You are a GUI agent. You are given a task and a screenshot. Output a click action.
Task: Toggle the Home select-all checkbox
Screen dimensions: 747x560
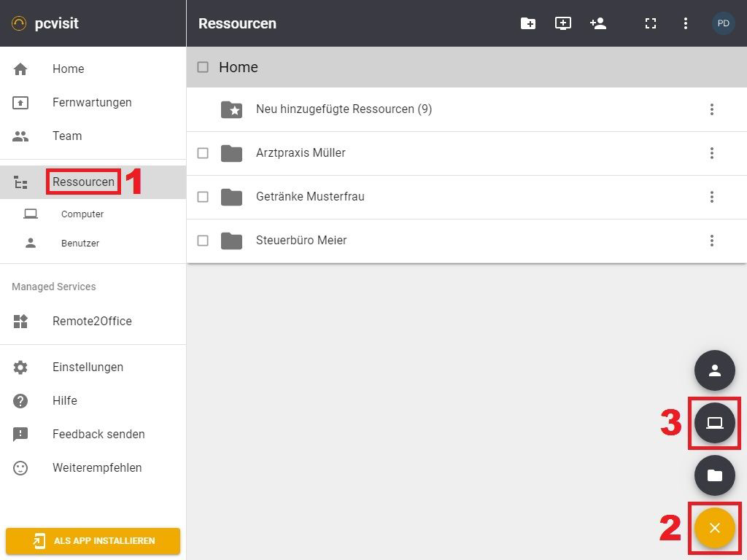pyautogui.click(x=203, y=67)
